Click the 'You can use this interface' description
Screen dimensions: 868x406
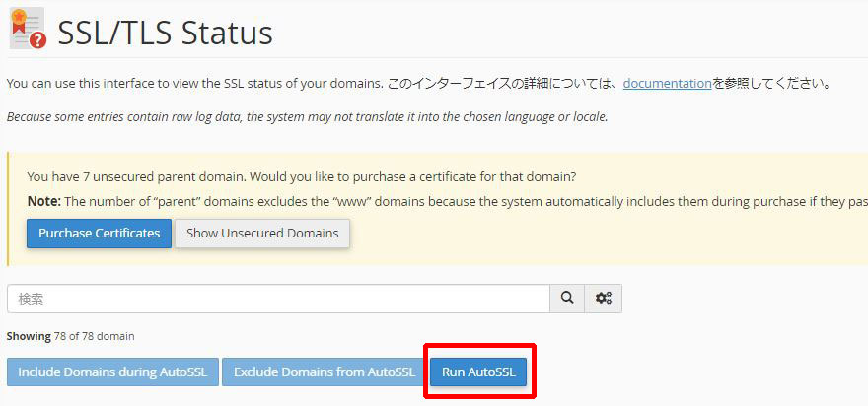pyautogui.click(x=194, y=84)
